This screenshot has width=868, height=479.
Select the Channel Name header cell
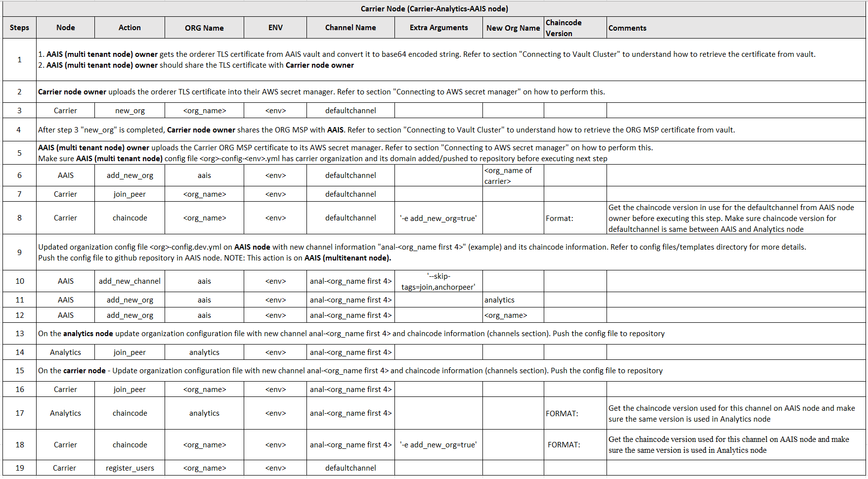click(350, 28)
